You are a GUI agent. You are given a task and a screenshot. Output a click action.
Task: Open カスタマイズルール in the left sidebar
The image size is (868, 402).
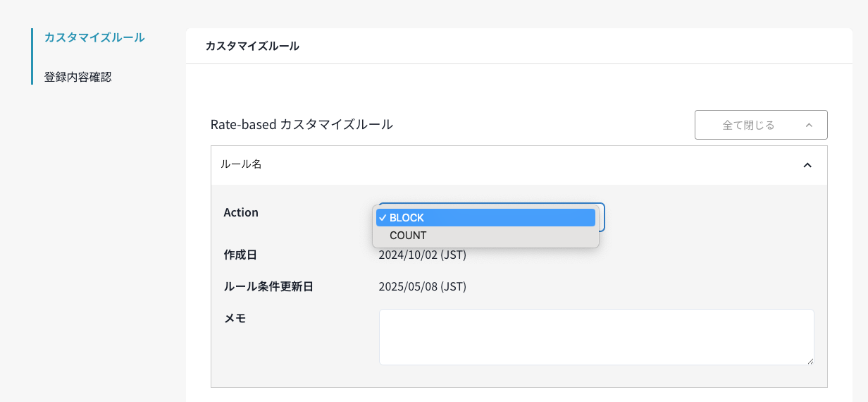pyautogui.click(x=94, y=37)
